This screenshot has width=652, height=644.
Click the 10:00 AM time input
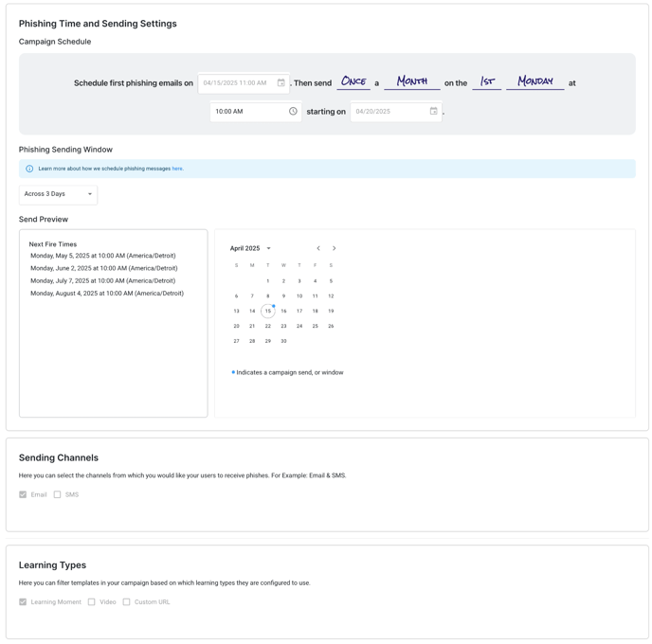[256, 112]
